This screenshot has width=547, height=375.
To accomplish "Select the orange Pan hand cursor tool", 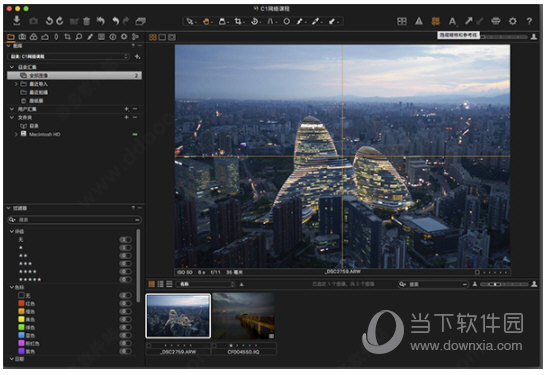I will [x=206, y=21].
